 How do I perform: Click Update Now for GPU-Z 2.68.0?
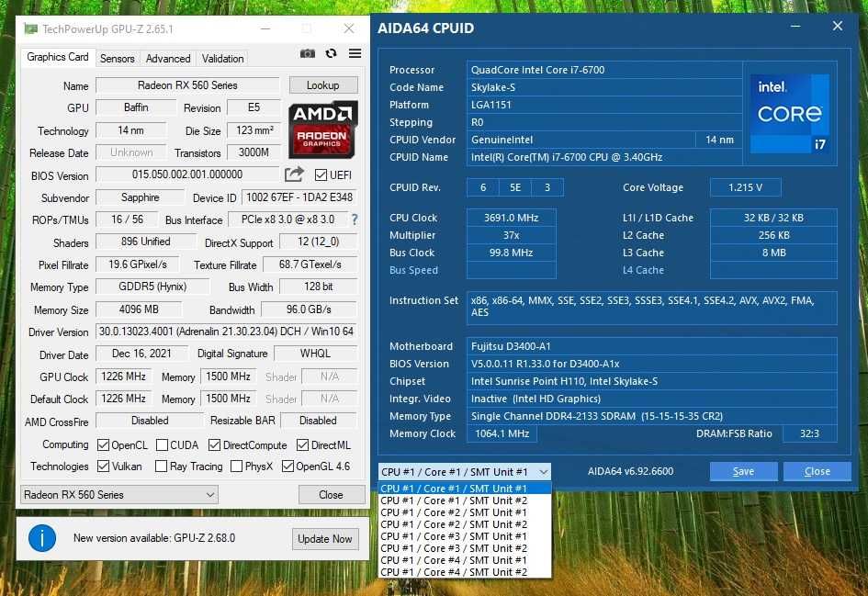pos(325,538)
